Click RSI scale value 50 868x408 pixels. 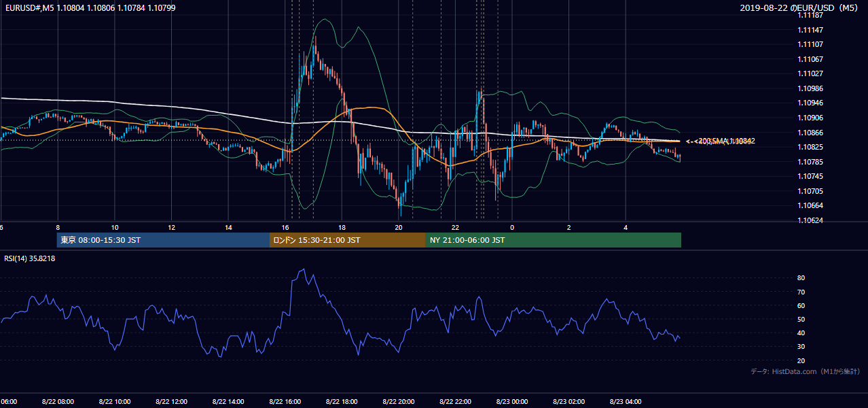click(801, 319)
